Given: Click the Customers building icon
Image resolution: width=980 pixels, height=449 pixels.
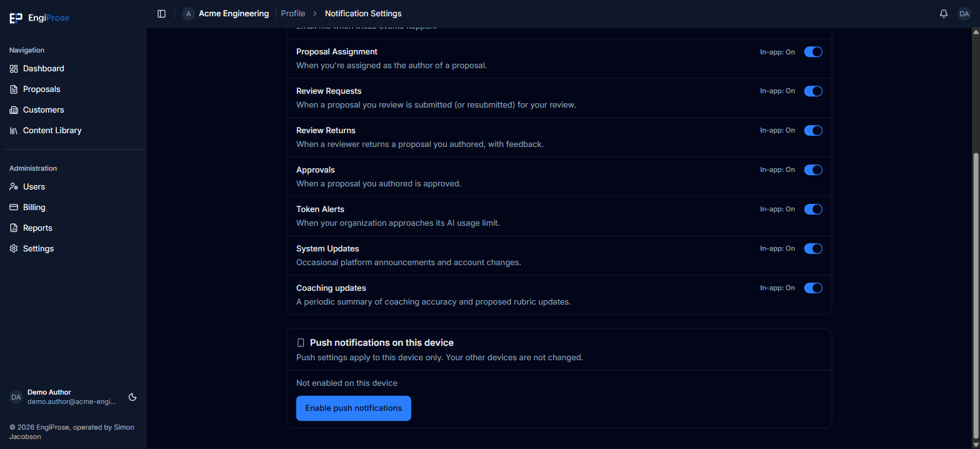Looking at the screenshot, I should point(14,110).
